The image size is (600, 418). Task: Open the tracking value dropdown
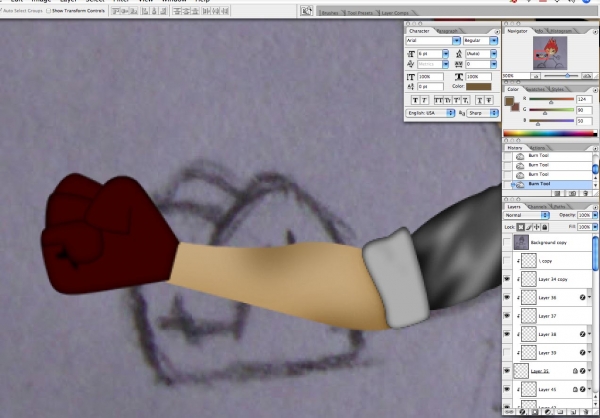(x=494, y=64)
